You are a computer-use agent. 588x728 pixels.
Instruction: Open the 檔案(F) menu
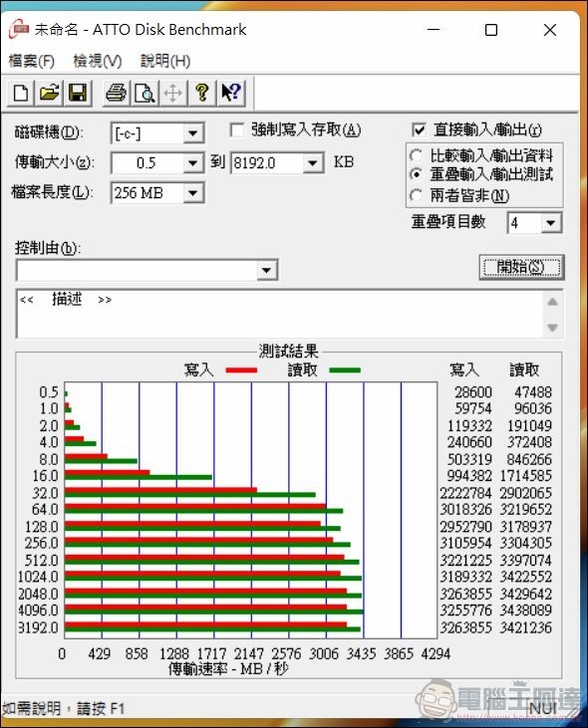click(x=32, y=61)
